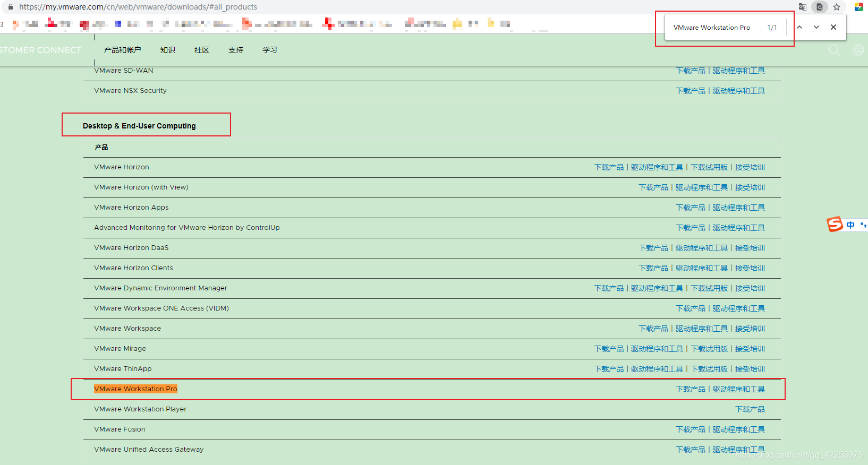Viewport: 868px width, 465px height.
Task: Click the VMware ThinApp product name
Action: [x=123, y=369]
